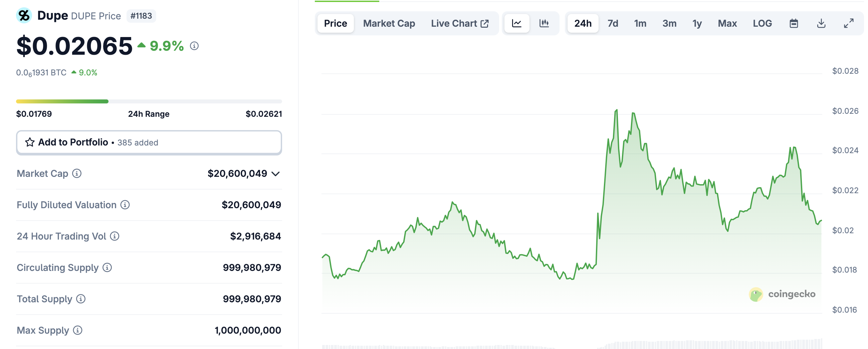This screenshot has width=868, height=349.
Task: Select the 7d time range
Action: pos(613,23)
